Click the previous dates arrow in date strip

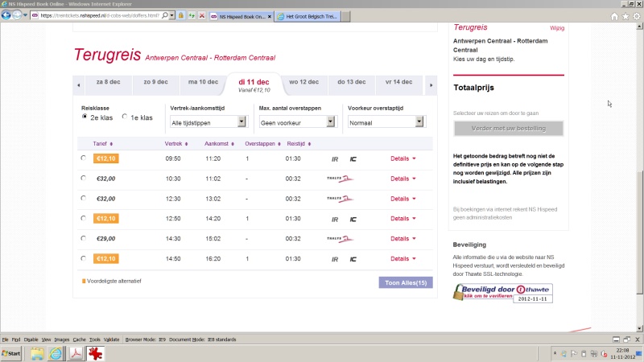click(x=78, y=83)
